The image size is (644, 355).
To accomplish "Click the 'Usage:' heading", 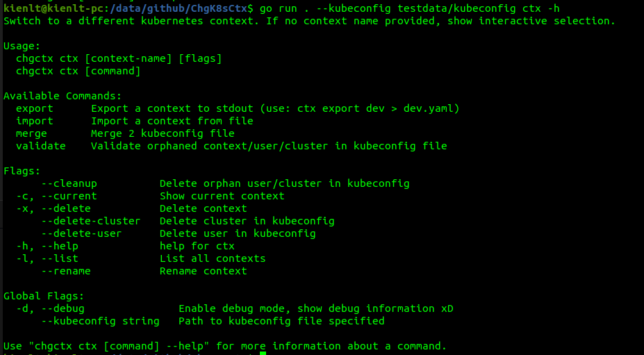I will pyautogui.click(x=22, y=46).
